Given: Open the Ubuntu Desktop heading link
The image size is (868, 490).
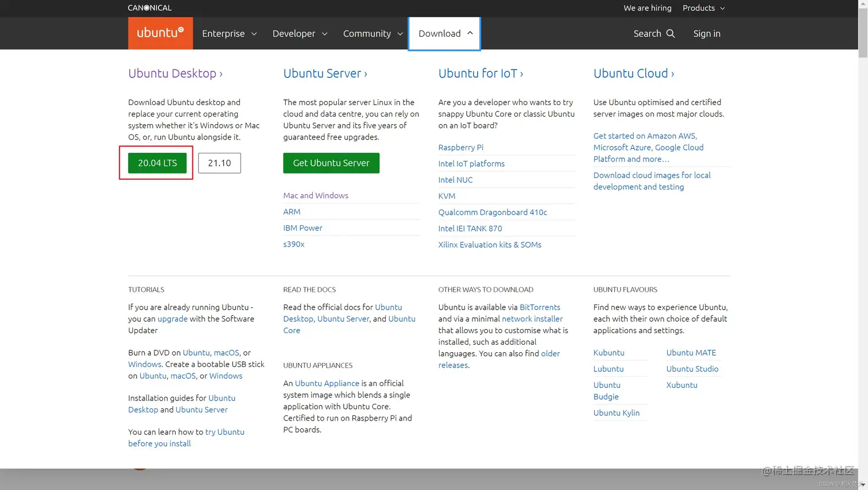Looking at the screenshot, I should click(x=175, y=74).
